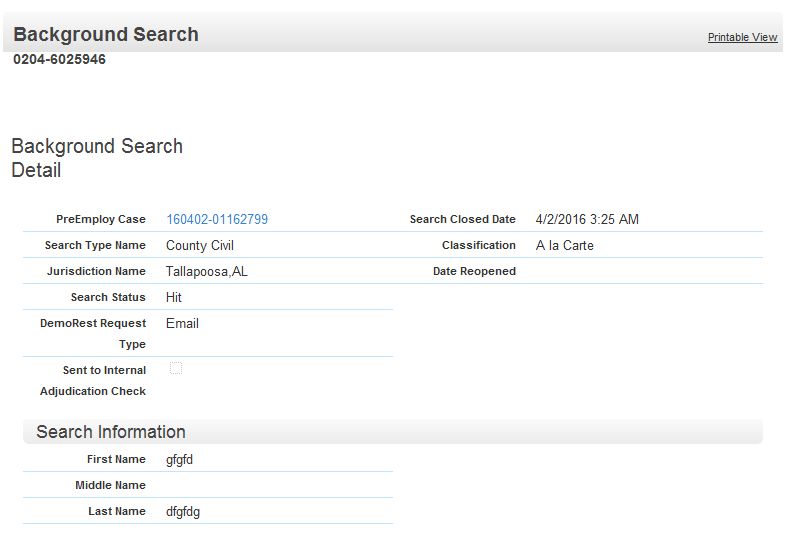Click the Date Reopened label

[x=474, y=271]
